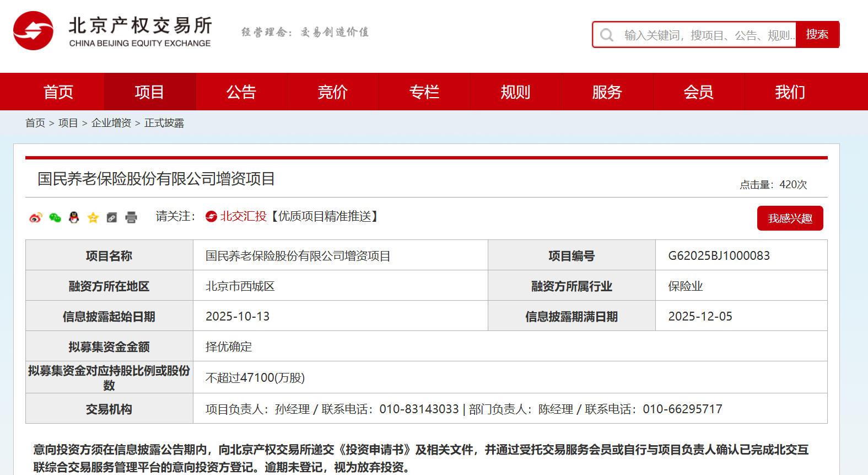The height and width of the screenshot is (475, 868).
Task: Open the 公告 navigation tab
Action: 241,92
